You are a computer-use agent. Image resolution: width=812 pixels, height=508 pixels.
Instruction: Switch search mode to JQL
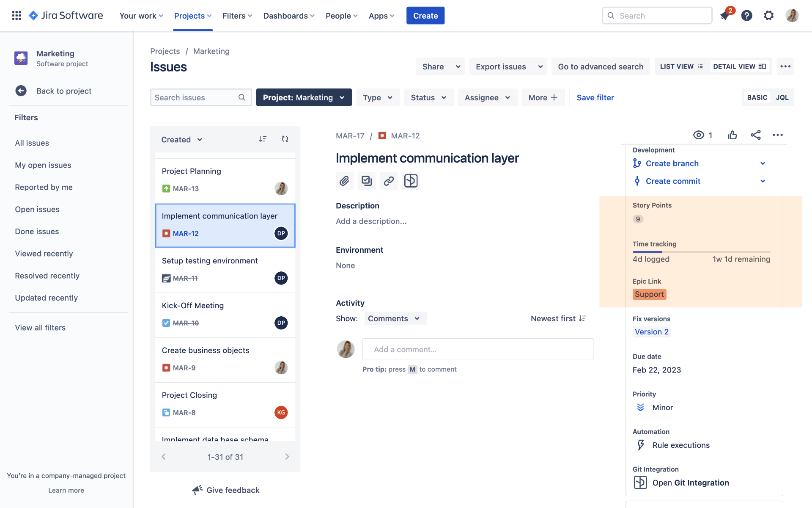[782, 97]
